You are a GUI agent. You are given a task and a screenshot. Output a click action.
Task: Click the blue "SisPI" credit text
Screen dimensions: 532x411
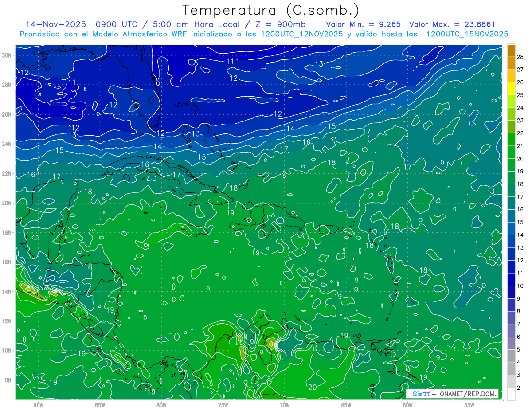(421, 394)
